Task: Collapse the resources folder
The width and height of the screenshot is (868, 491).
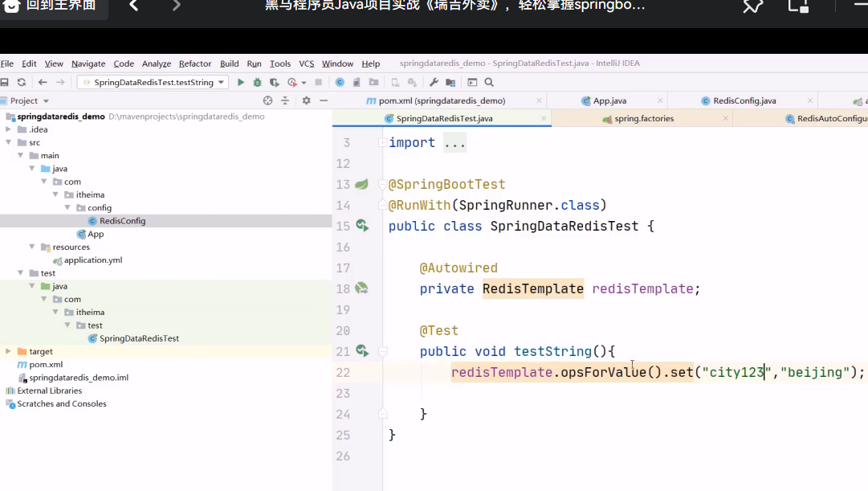Action: (32, 247)
